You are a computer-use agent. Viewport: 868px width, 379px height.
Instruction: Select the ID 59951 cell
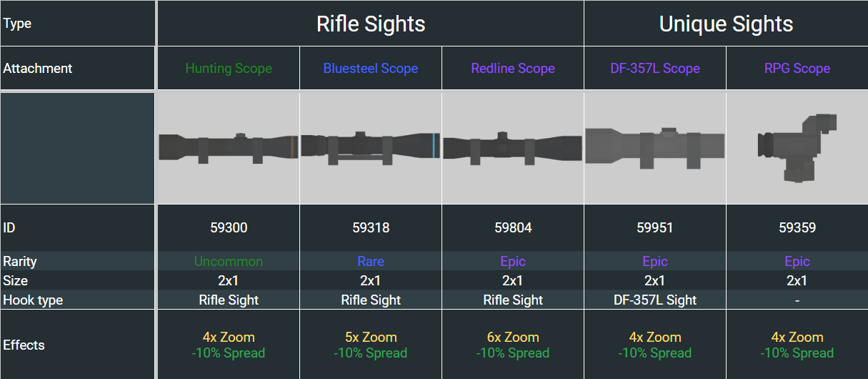[655, 228]
